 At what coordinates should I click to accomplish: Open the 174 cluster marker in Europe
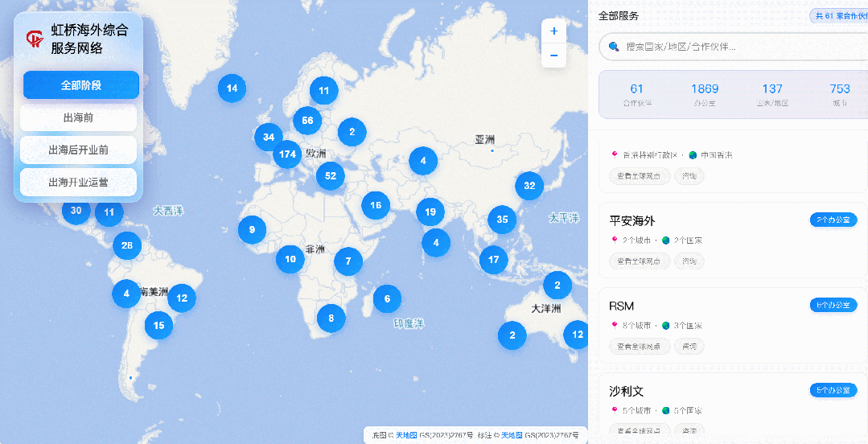(x=286, y=154)
